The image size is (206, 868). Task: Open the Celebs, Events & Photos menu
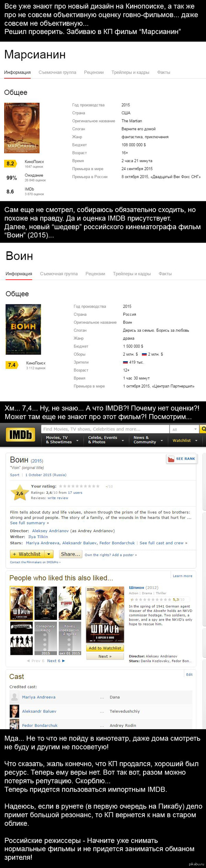coord(106,440)
